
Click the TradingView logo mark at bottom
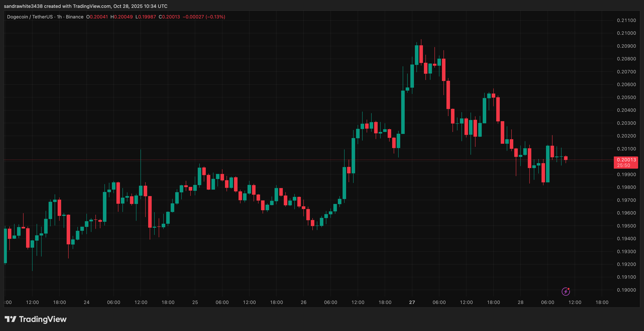pos(10,319)
